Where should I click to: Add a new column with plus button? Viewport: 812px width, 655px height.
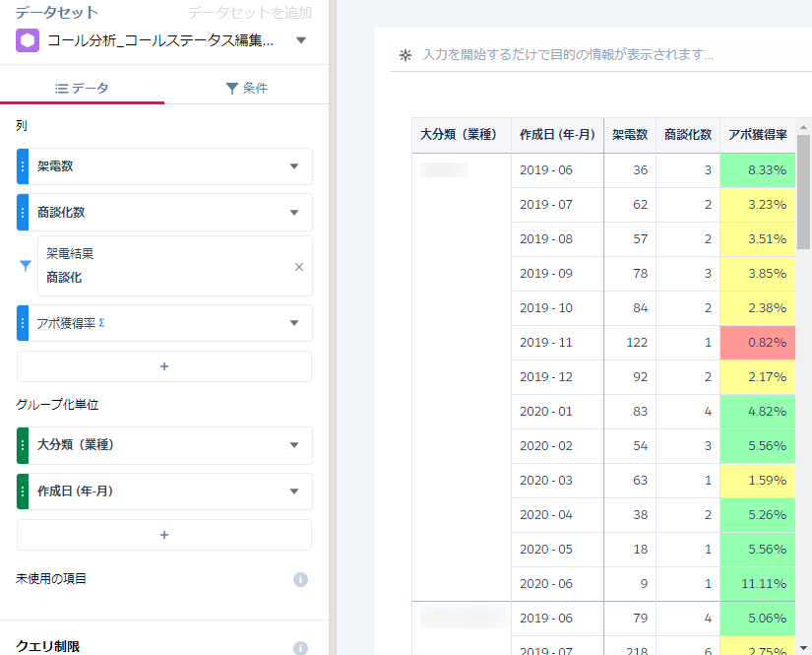[164, 366]
